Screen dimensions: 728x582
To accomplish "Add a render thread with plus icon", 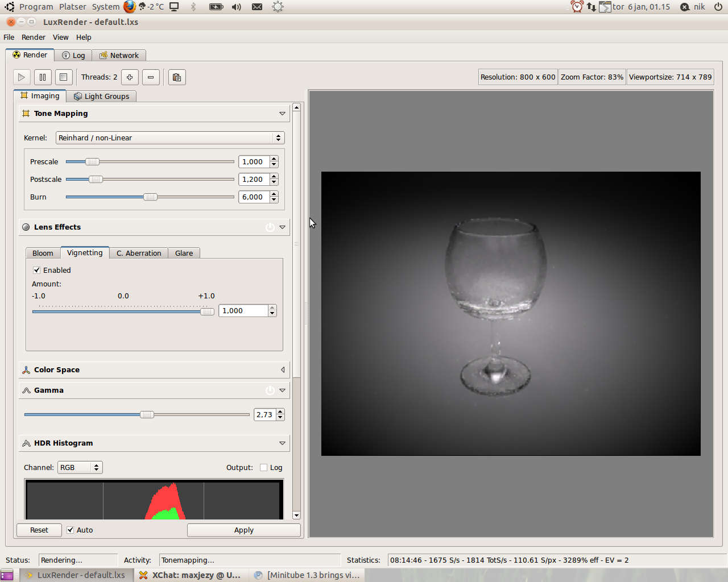I will [x=130, y=77].
